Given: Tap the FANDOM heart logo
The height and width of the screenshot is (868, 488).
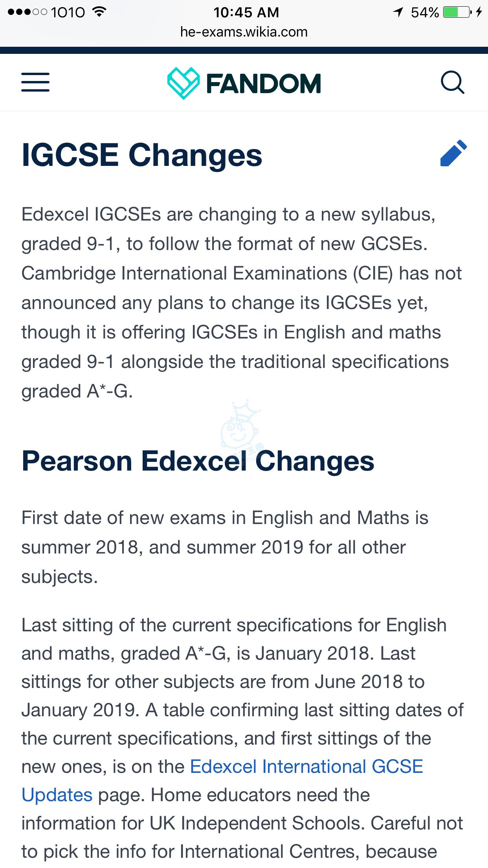Looking at the screenshot, I should [183, 83].
